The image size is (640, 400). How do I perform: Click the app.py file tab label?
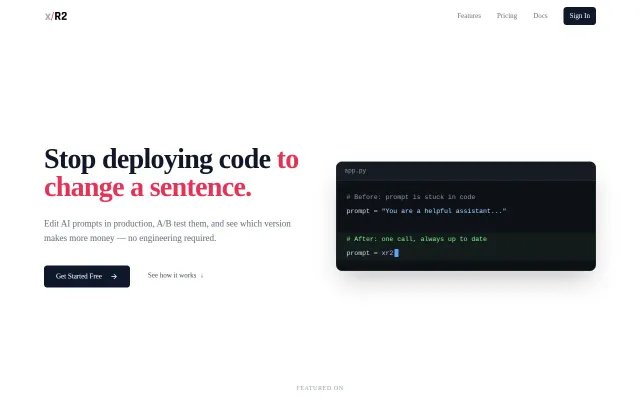(356, 171)
